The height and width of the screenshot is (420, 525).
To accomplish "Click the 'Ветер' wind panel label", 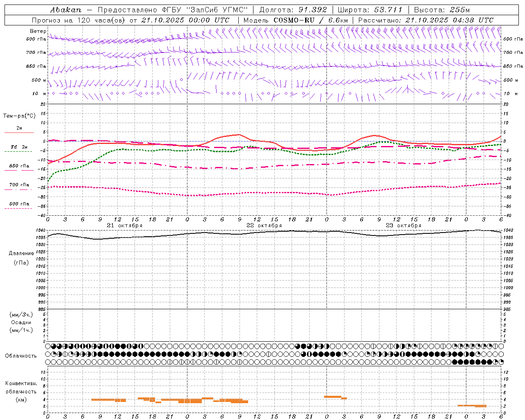I will point(38,31).
